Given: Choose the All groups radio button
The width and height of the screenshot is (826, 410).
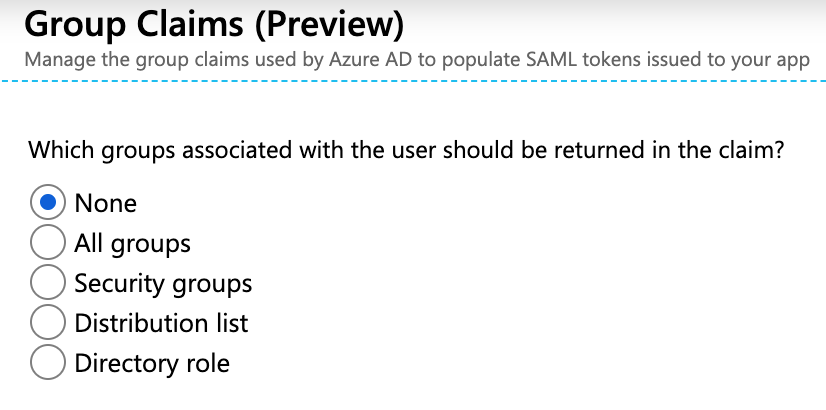Looking at the screenshot, I should tap(48, 242).
